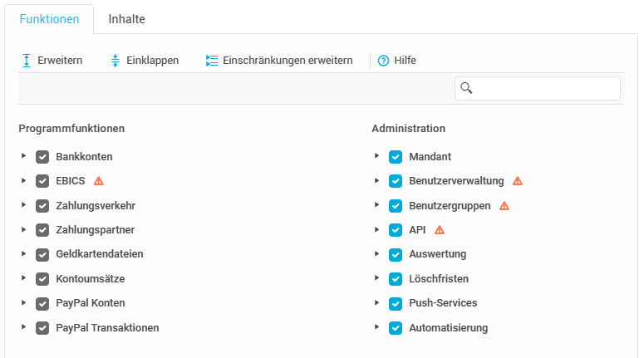Expand the Zahlungsverkehr tree node

point(24,205)
